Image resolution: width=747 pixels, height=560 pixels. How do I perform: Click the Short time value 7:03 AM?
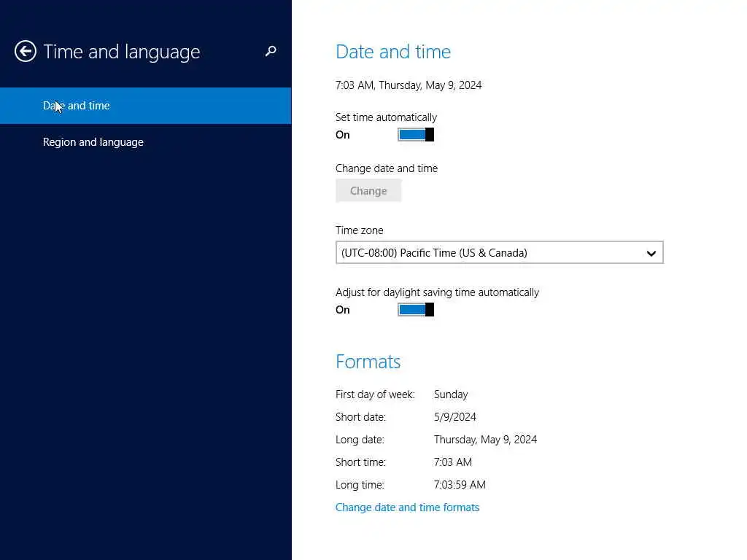453,462
